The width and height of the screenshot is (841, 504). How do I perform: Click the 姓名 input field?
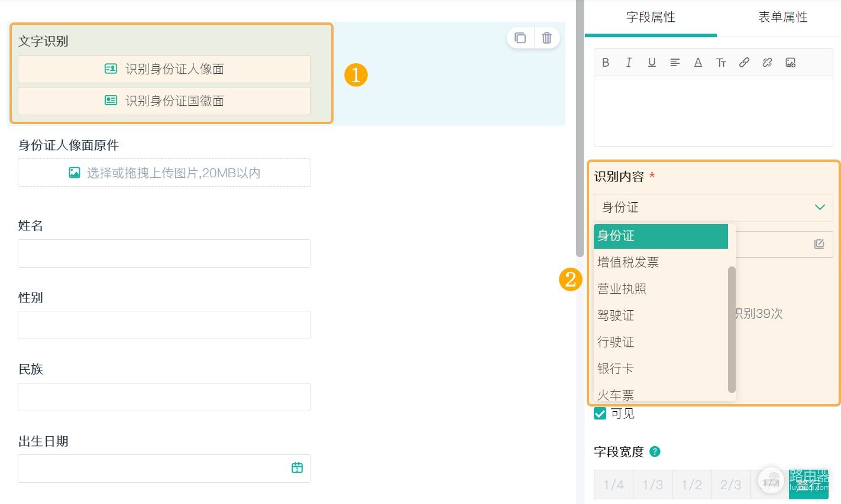(164, 253)
